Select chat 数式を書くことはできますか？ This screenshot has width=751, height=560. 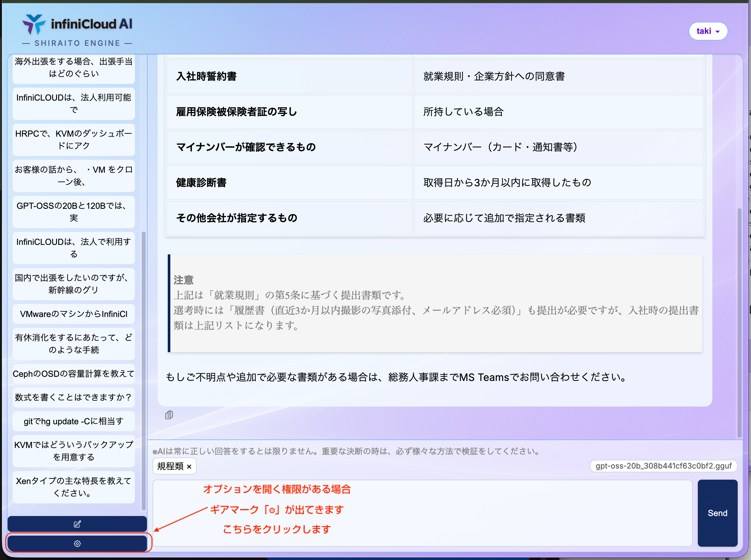coord(73,397)
